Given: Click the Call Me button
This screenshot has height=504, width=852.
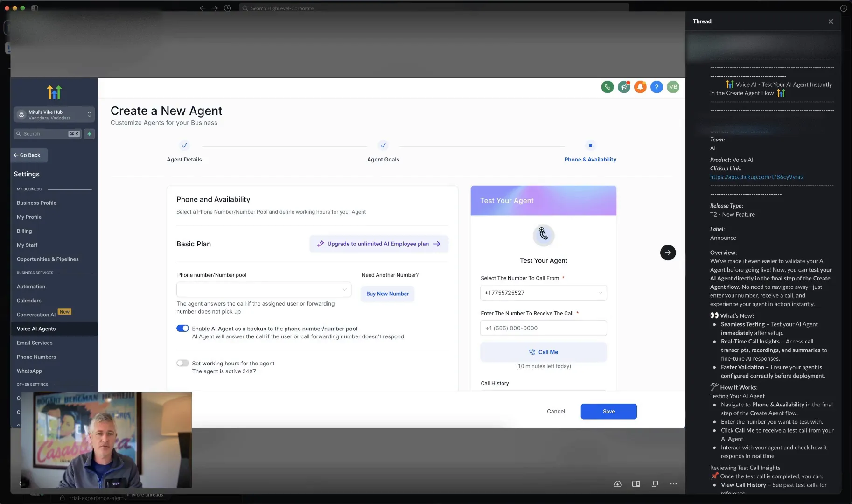Looking at the screenshot, I should click(543, 352).
